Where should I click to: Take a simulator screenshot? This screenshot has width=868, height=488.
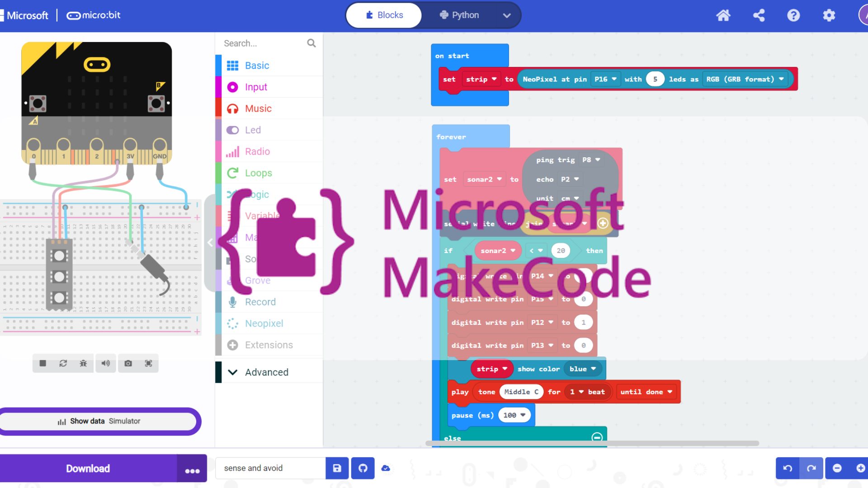tap(128, 363)
